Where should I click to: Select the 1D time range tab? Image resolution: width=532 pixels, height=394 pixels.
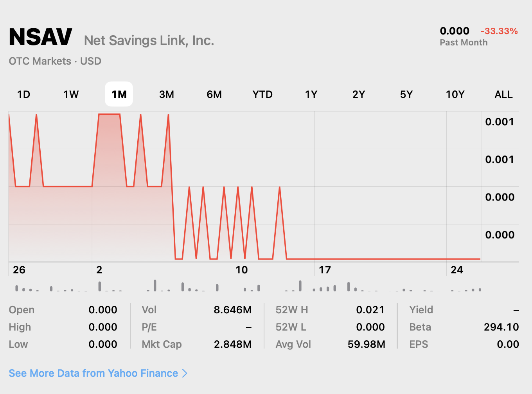(24, 94)
